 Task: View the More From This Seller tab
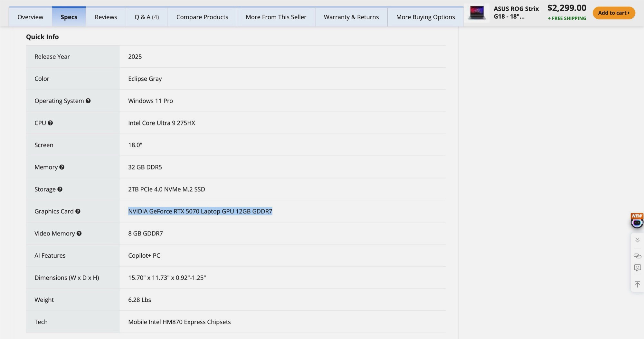276,17
